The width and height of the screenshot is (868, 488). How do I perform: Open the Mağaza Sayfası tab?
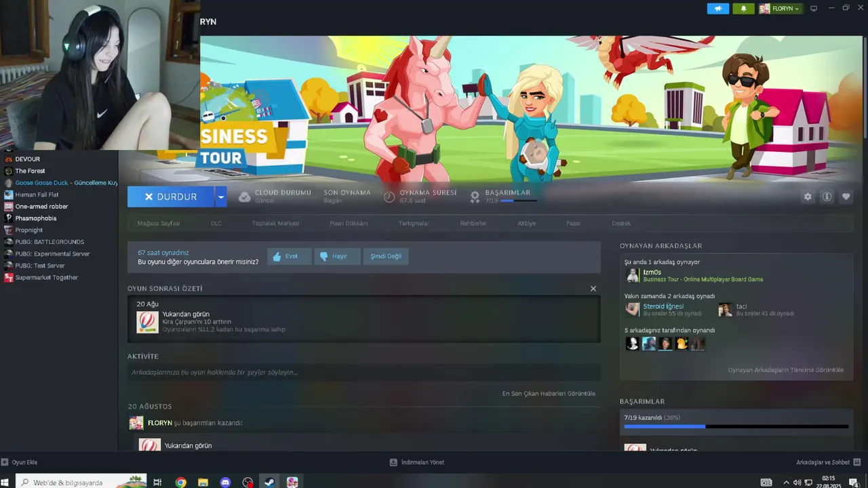point(159,223)
